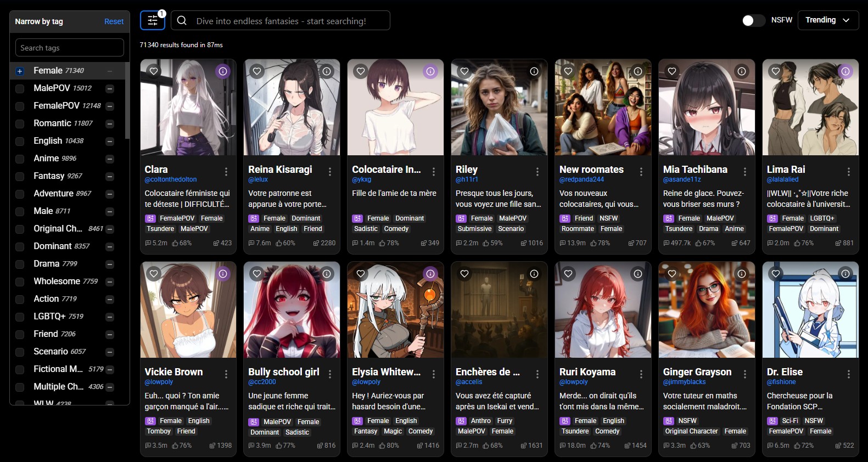Favorite the Vickie Brown card
The image size is (868, 462).
pos(154,274)
